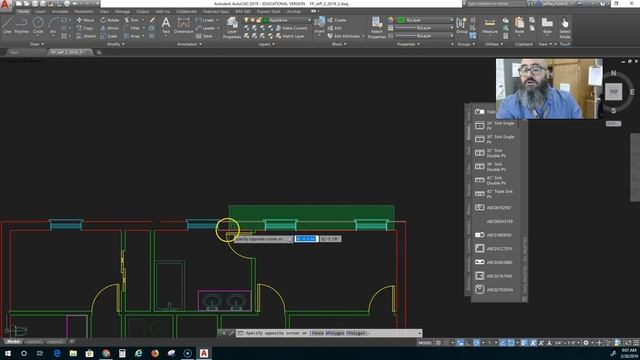Click Make Current layer button
640x360 pixels.
291,28
